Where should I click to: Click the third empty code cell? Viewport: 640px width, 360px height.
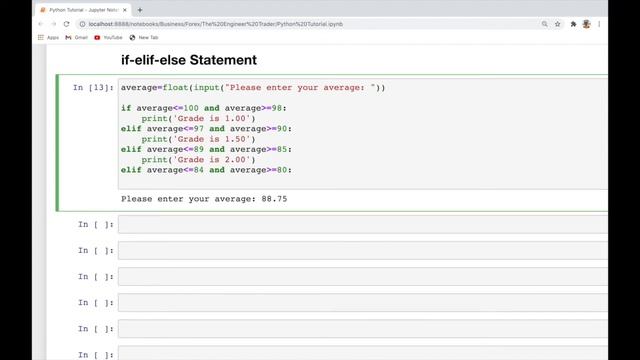click(x=362, y=276)
